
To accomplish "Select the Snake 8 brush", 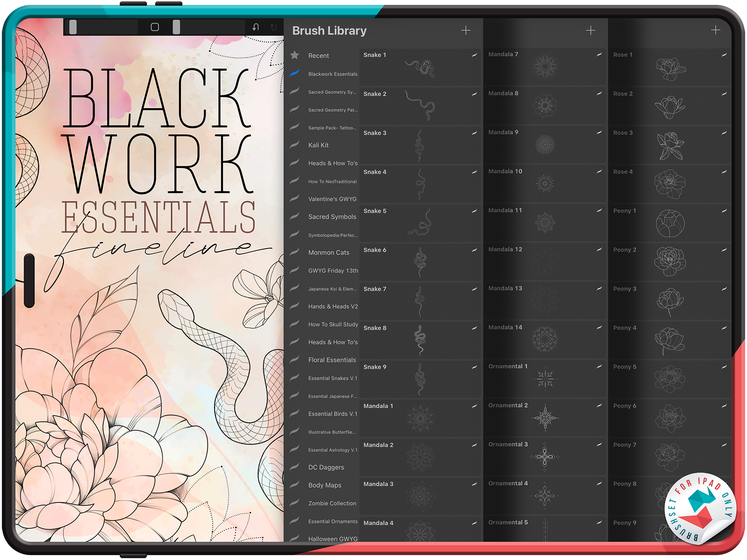I will click(x=420, y=340).
